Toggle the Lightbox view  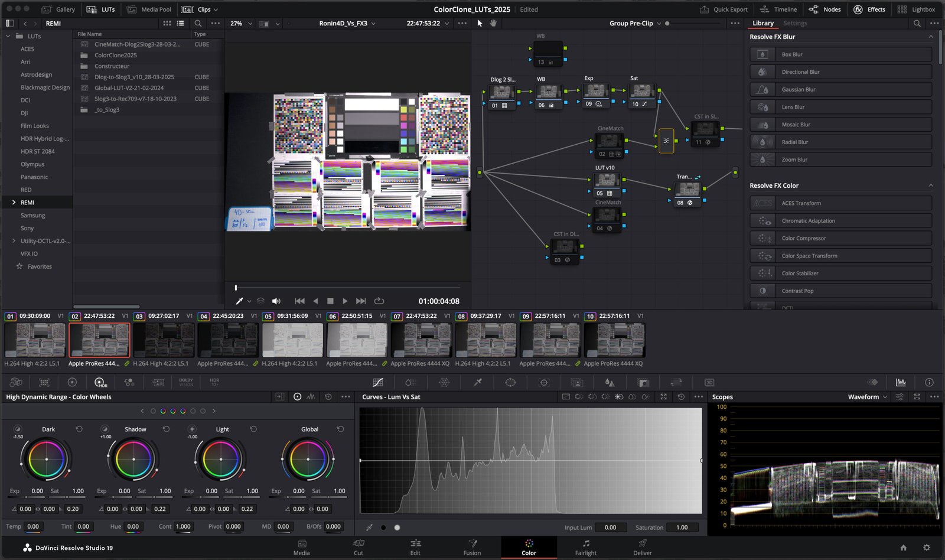(x=916, y=9)
